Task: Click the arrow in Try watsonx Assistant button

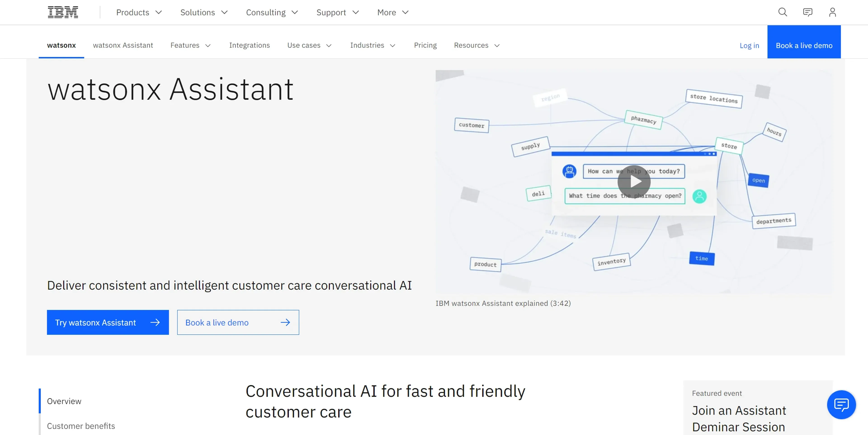Action: (x=155, y=322)
